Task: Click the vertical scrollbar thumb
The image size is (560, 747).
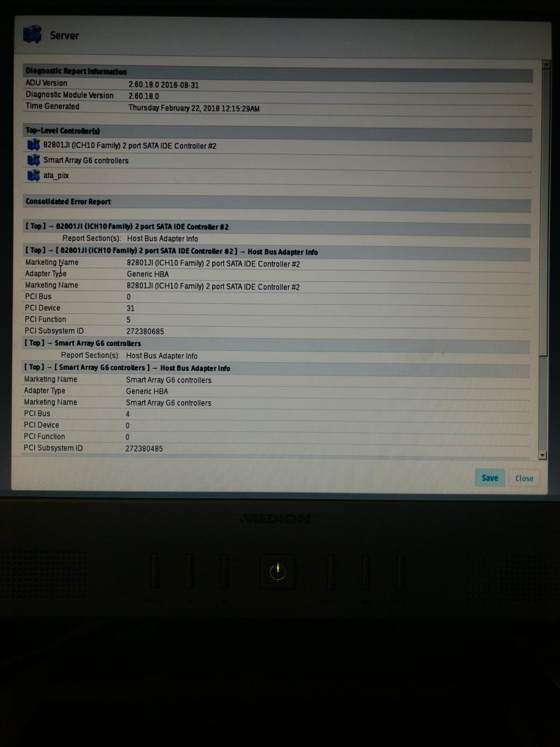Action: [x=544, y=212]
